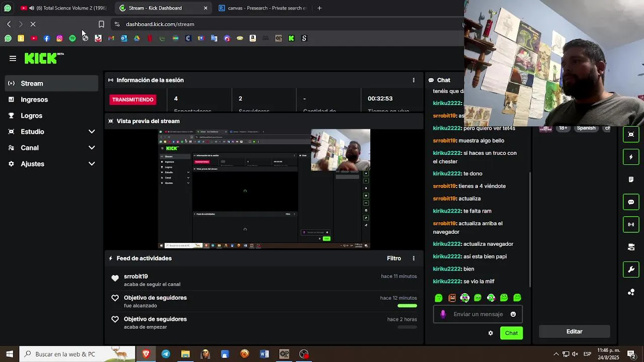Open activity feed three-dot options
This screenshot has height=362, width=644.
(414, 258)
